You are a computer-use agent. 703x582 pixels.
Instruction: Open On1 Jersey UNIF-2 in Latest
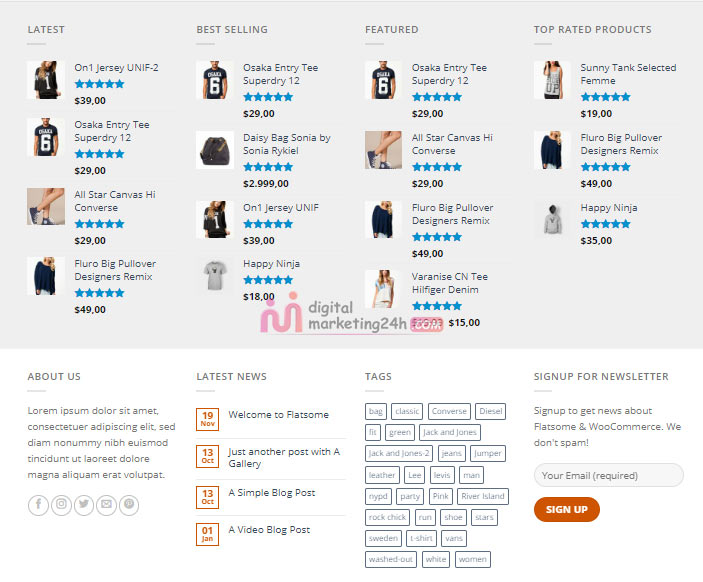pyautogui.click(x=116, y=68)
